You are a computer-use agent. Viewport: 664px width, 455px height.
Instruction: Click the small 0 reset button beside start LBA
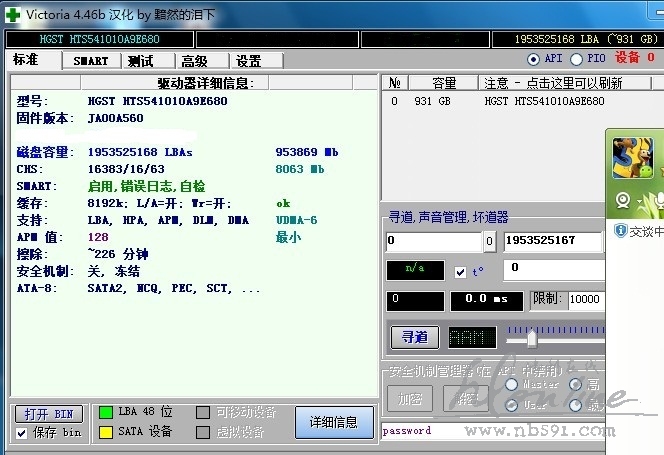click(489, 241)
